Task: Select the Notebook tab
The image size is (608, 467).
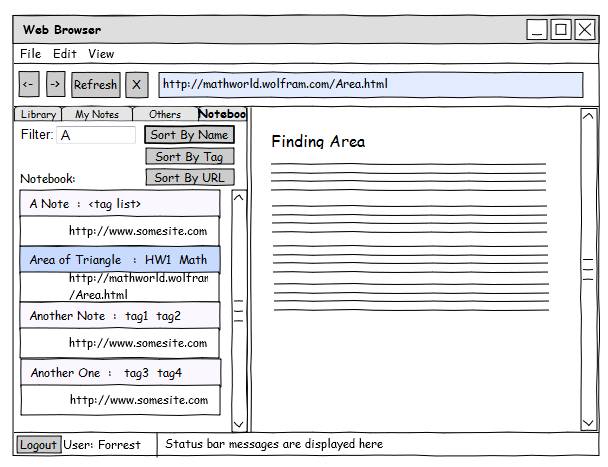Action: tap(222, 114)
